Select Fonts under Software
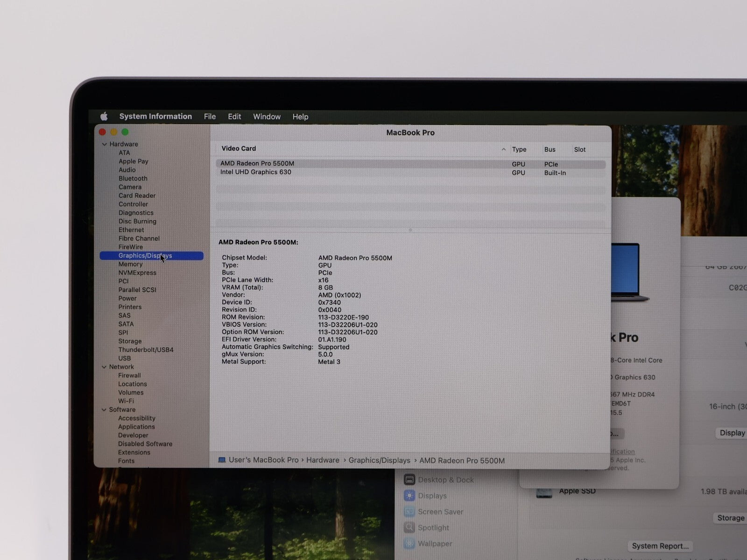This screenshot has height=560, width=747. tap(126, 461)
